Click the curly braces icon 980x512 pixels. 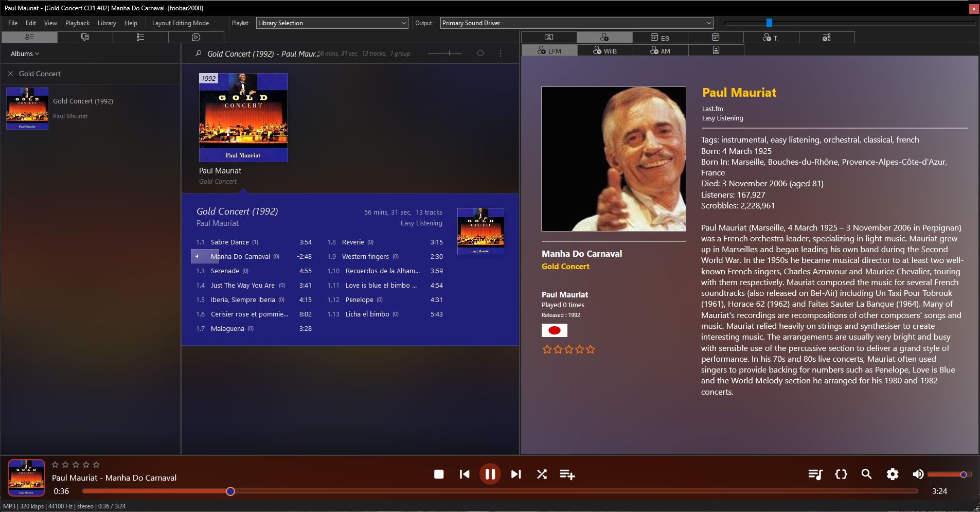[841, 474]
